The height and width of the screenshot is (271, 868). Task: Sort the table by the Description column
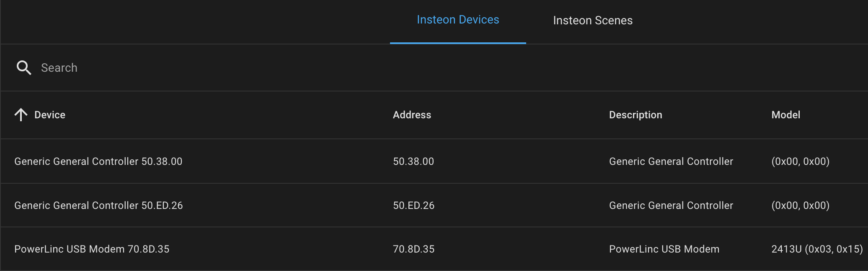click(635, 115)
